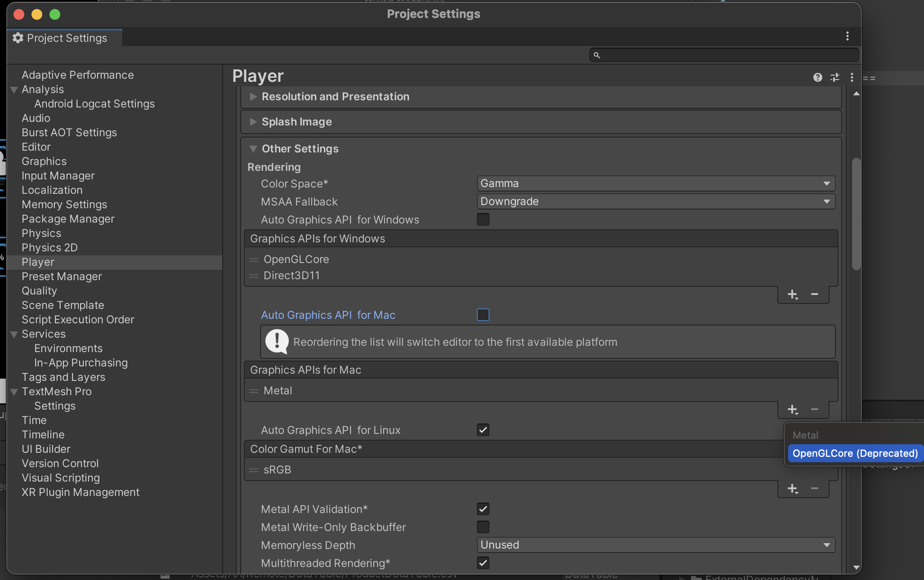Toggle Multithreaded Rendering checkbox
The width and height of the screenshot is (924, 580).
click(483, 563)
